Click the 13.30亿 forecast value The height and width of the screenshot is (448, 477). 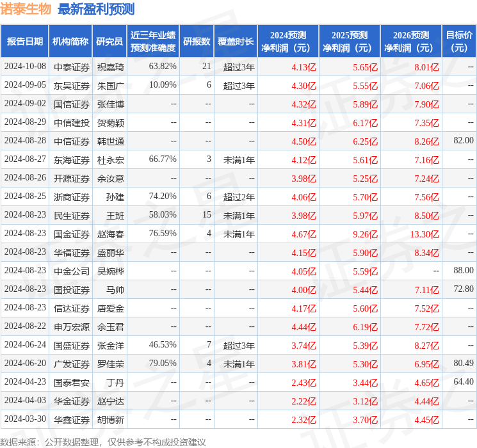pyautogui.click(x=424, y=234)
